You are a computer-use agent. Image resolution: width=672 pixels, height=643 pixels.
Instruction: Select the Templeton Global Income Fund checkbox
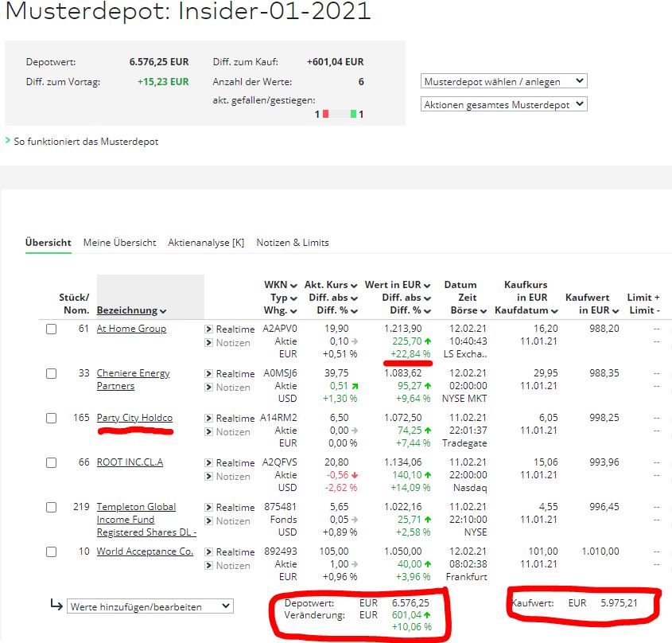click(52, 508)
